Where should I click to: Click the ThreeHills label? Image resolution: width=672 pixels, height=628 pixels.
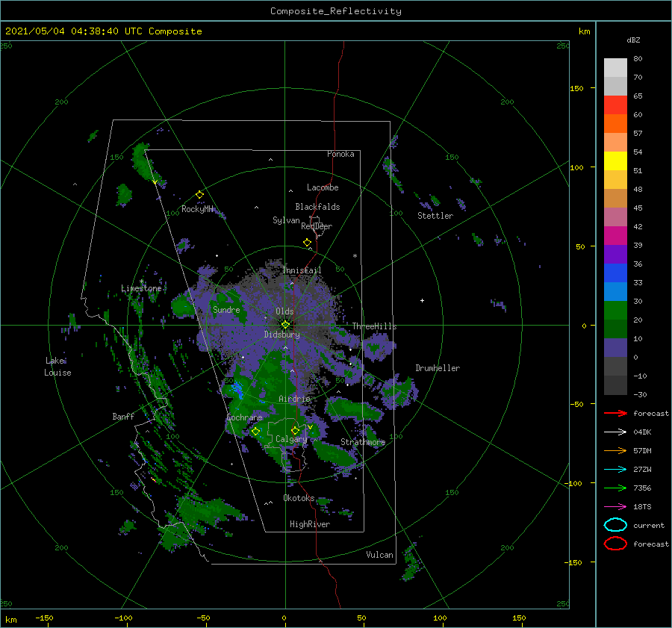pyautogui.click(x=374, y=326)
